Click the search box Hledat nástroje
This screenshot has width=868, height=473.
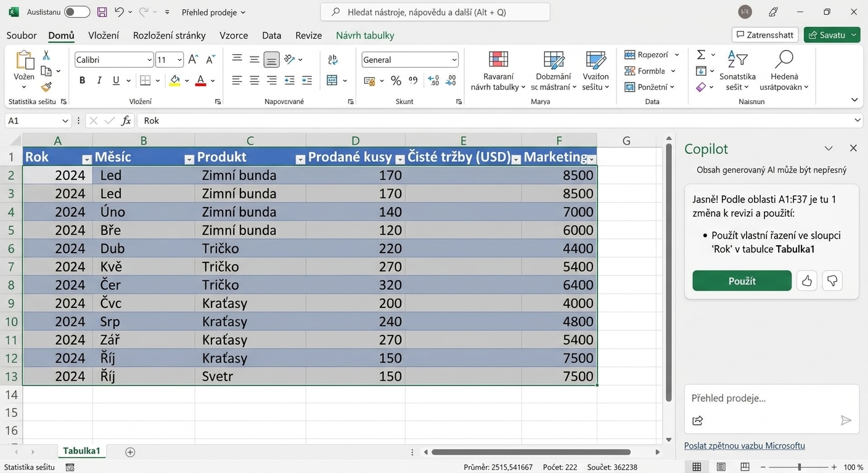(435, 12)
